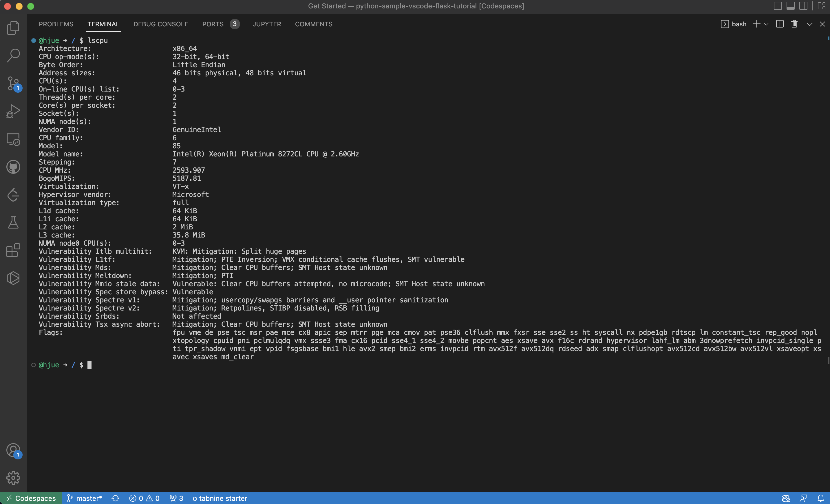830x504 pixels.
Task: Open Run and Debug view
Action: [13, 111]
